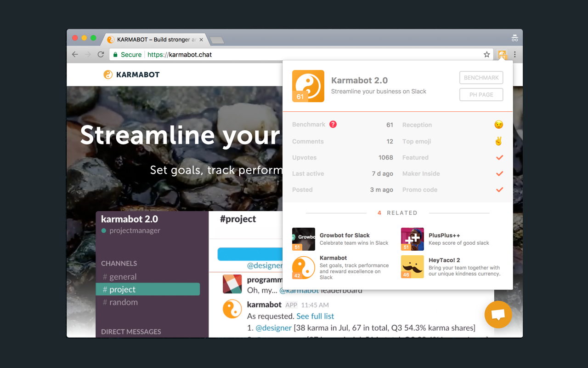Click the Featured checkmark
The width and height of the screenshot is (588, 368).
[500, 157]
